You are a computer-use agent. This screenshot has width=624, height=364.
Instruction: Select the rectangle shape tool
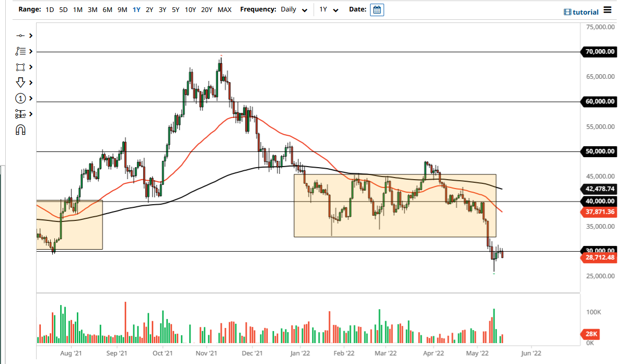21,67
